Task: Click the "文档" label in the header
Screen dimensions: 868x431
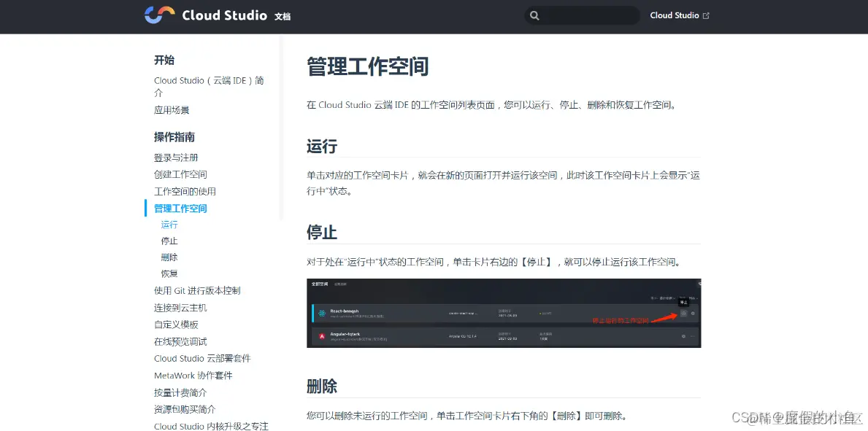Action: 283,17
